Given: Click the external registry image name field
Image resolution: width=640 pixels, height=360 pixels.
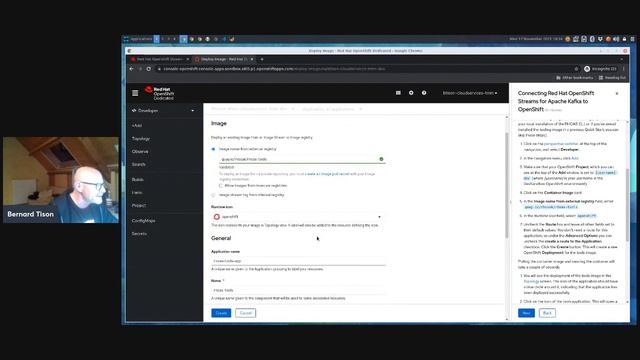Looking at the screenshot, I should pyautogui.click(x=302, y=159).
